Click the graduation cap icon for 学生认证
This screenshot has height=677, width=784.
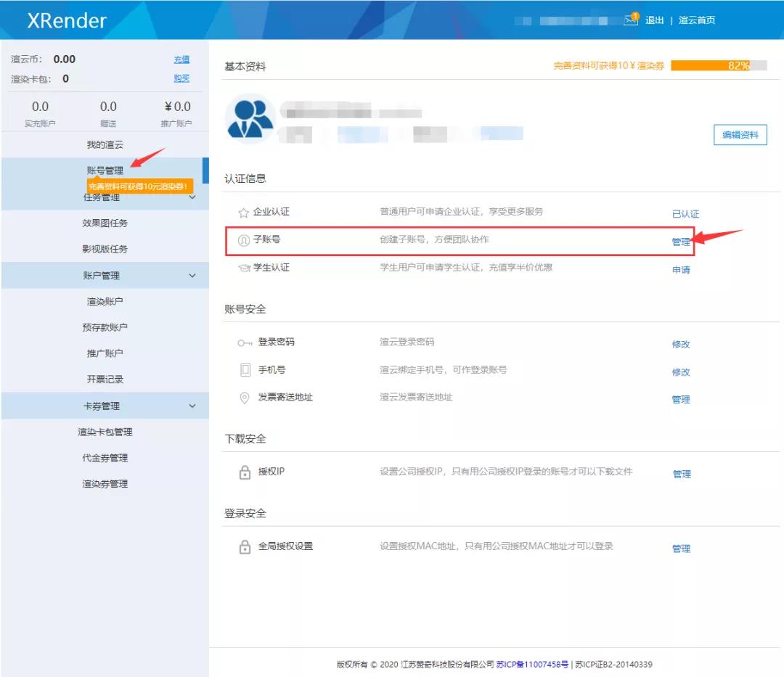[x=245, y=268]
